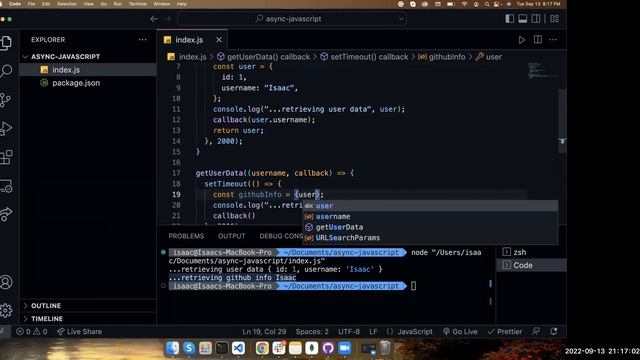
Task: Change UTF-8 encoding in status bar
Action: pos(349,331)
